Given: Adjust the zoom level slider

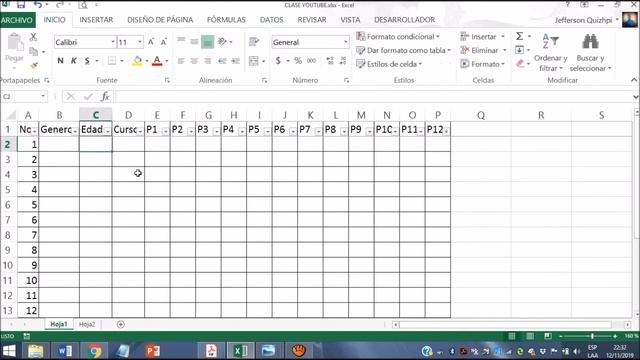Looking at the screenshot, I should (x=592, y=336).
